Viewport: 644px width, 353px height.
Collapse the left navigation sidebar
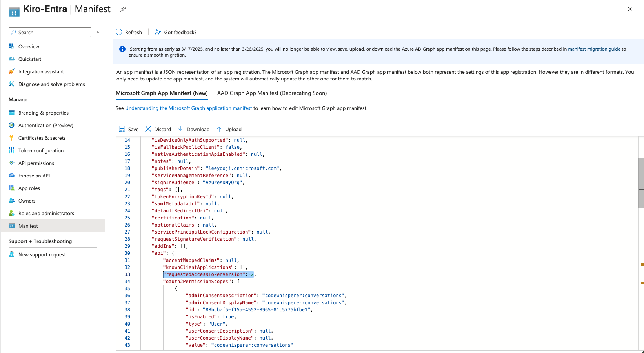coord(98,32)
